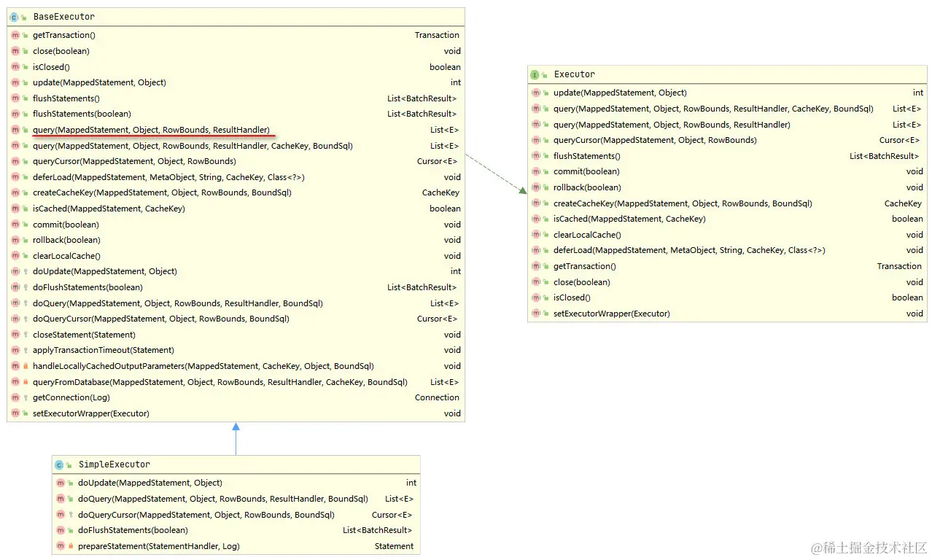Click method icon of clearLocalCache() in BaseExecutor
The height and width of the screenshot is (560, 932).
click(15, 256)
